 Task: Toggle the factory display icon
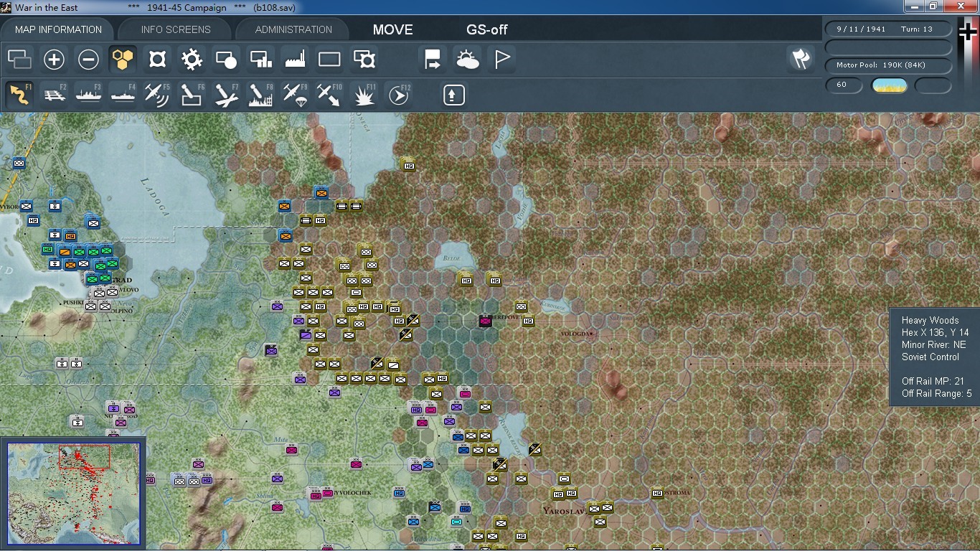point(295,60)
